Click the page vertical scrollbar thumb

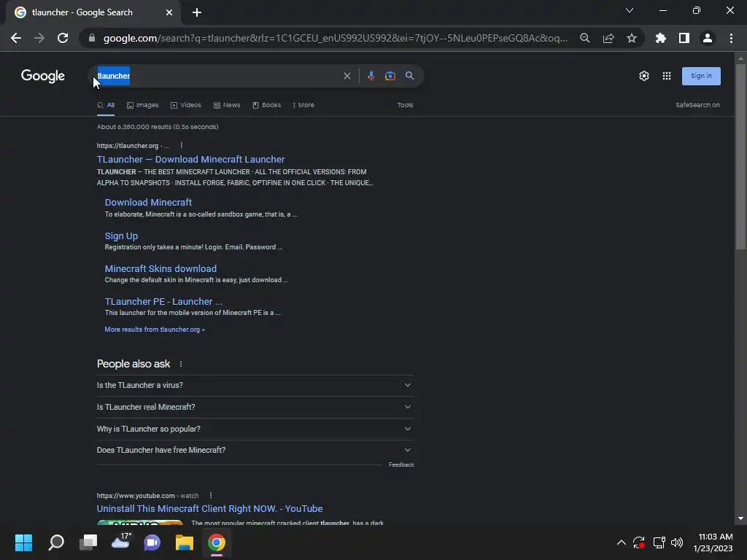click(x=740, y=156)
